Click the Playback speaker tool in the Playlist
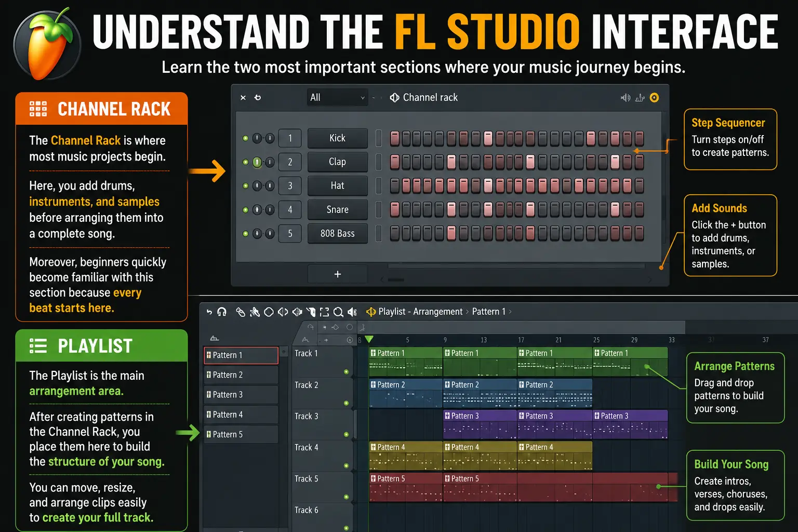This screenshot has width=798, height=532. point(352,312)
